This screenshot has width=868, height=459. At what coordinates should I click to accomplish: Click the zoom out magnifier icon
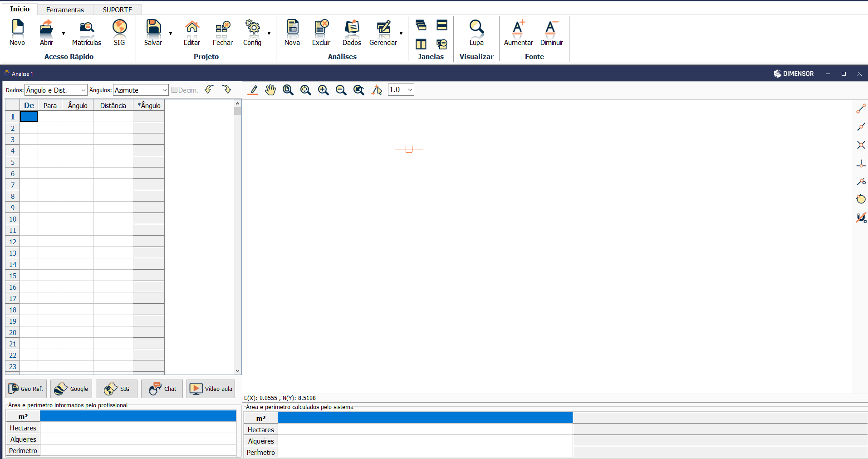click(341, 90)
